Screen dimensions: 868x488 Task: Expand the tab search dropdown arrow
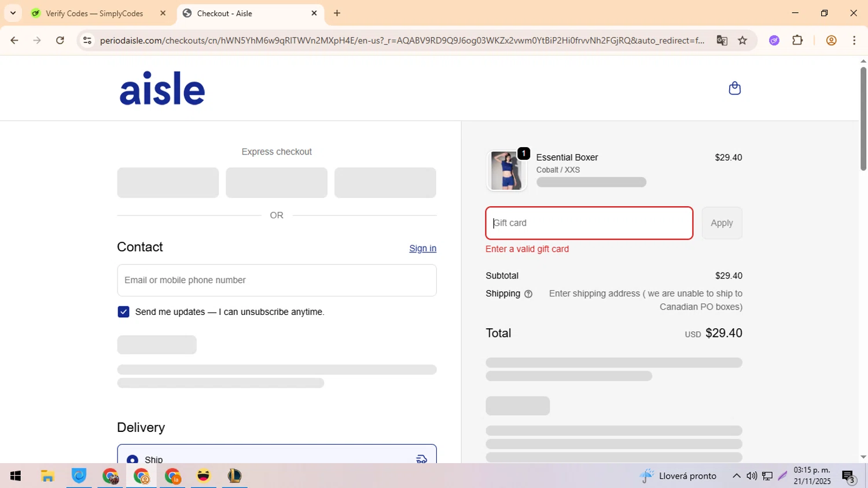[x=13, y=13]
